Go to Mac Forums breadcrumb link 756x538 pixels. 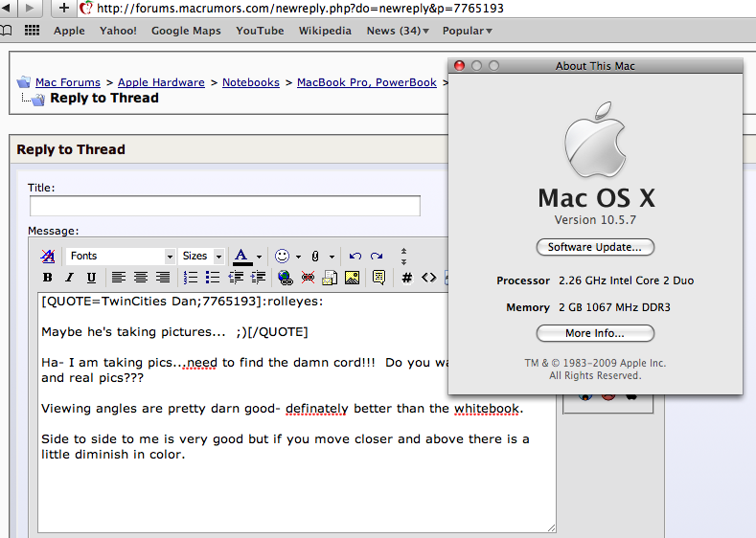pos(68,82)
